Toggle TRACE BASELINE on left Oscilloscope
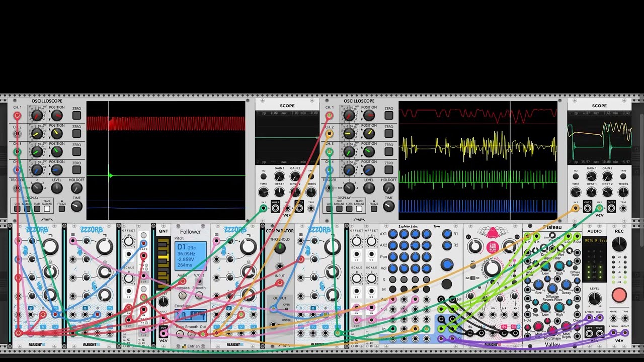This screenshot has height=362, width=644. point(47,208)
